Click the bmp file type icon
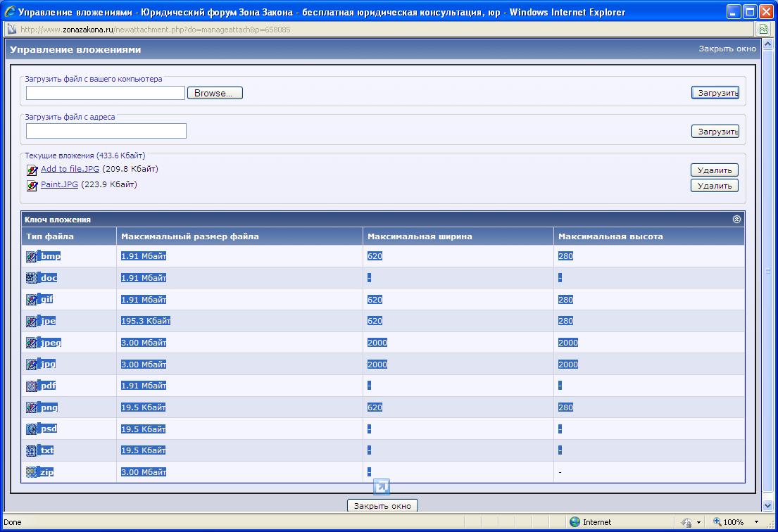Screen dimensions: 778x532 (x=32, y=256)
